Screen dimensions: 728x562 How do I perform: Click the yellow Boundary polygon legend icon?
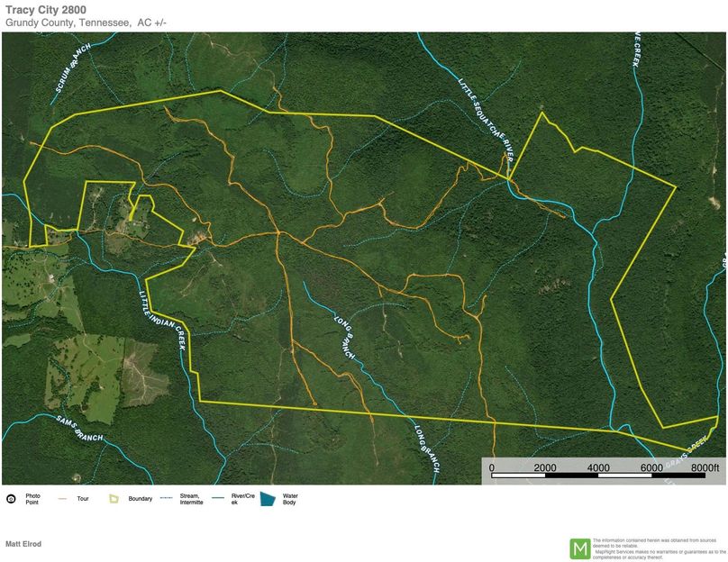(x=114, y=498)
